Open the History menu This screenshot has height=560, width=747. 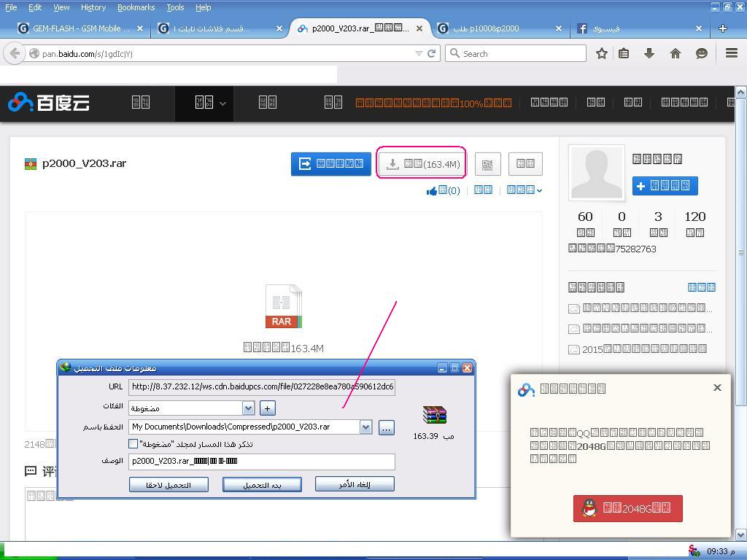point(93,7)
